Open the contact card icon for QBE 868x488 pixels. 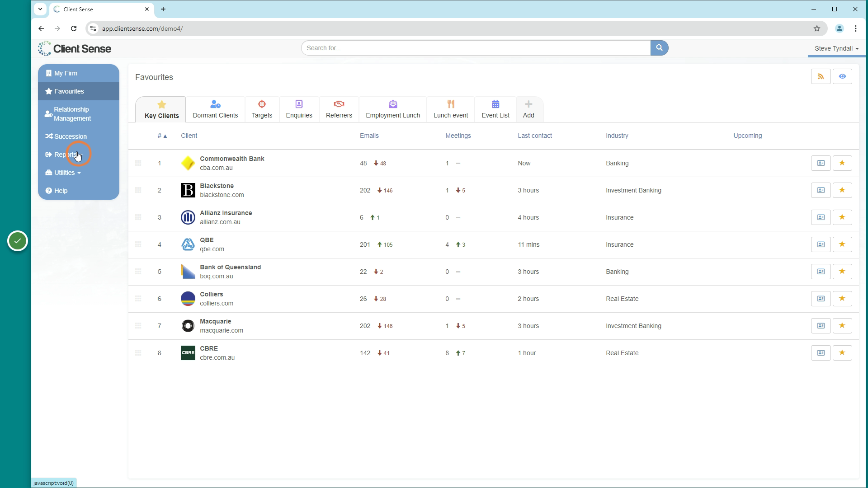click(821, 244)
